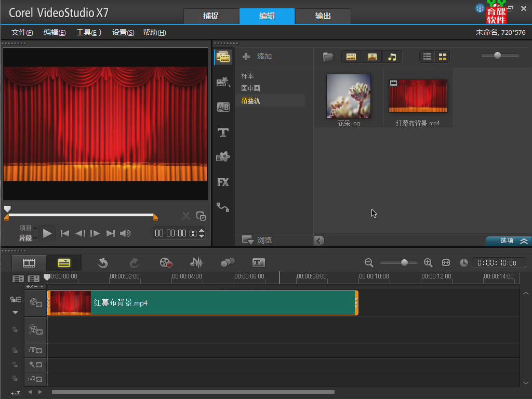This screenshot has width=532, height=399.
Task: Select 片段 clip play mode
Action: (x=25, y=238)
